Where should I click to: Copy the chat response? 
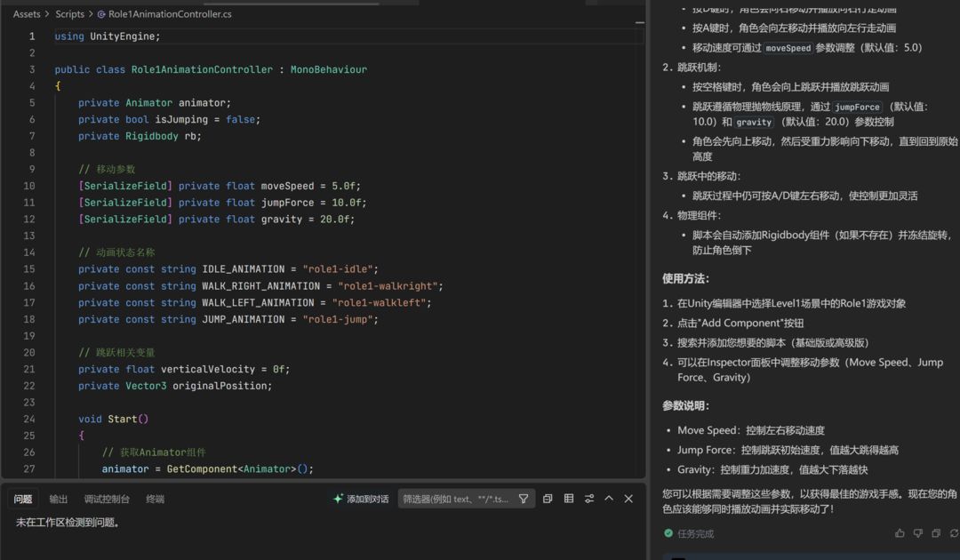tap(935, 533)
